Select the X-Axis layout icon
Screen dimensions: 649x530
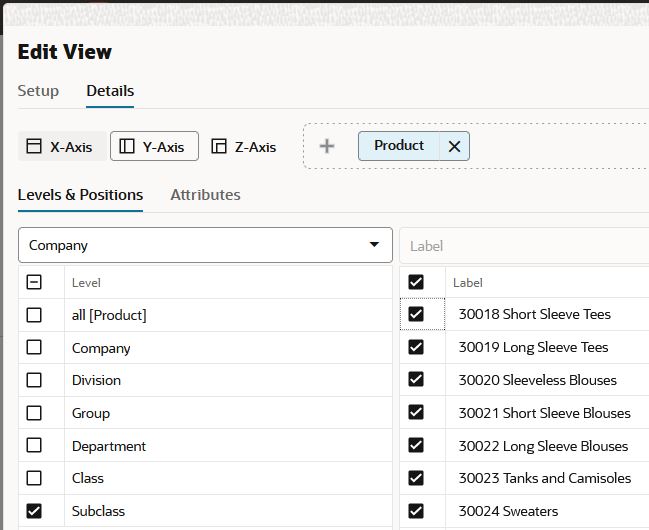pos(34,146)
